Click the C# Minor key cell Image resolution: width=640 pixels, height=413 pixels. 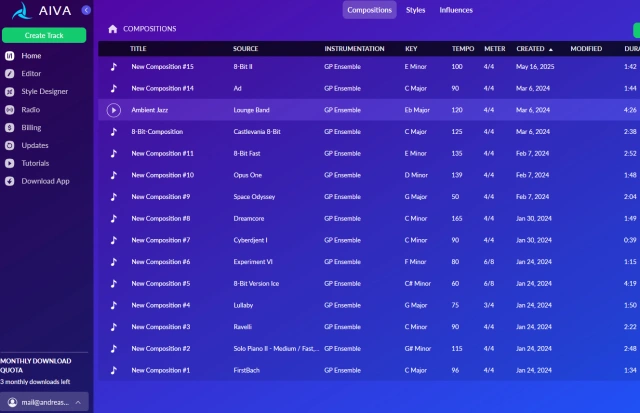[x=418, y=283]
